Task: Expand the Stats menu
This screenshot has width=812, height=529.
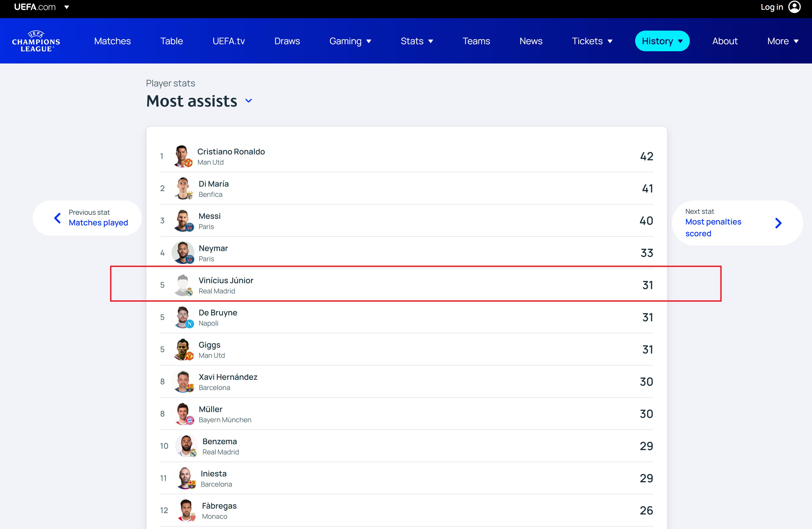Action: click(417, 41)
